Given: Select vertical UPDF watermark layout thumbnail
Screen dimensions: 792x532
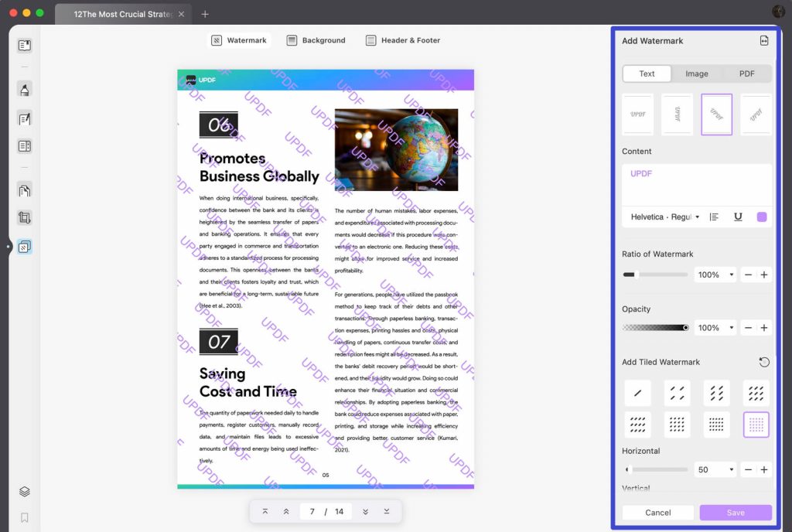Looking at the screenshot, I should point(678,114).
